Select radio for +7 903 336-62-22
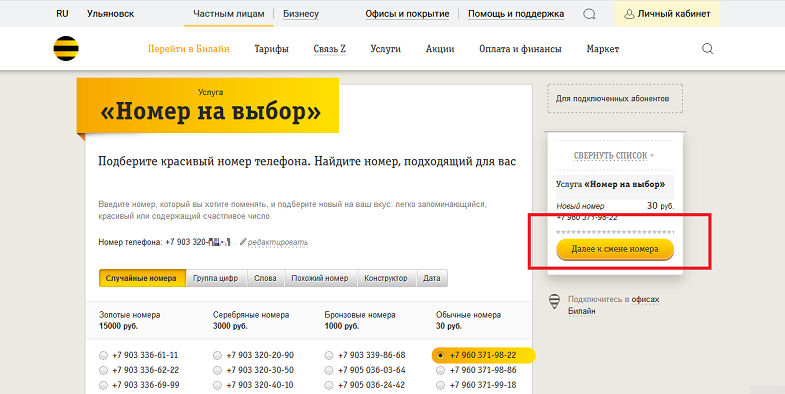 [x=103, y=370]
